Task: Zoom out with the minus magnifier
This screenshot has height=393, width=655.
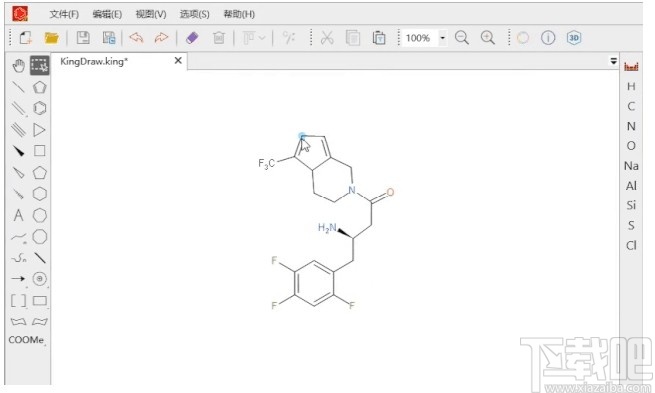Action: coord(462,38)
